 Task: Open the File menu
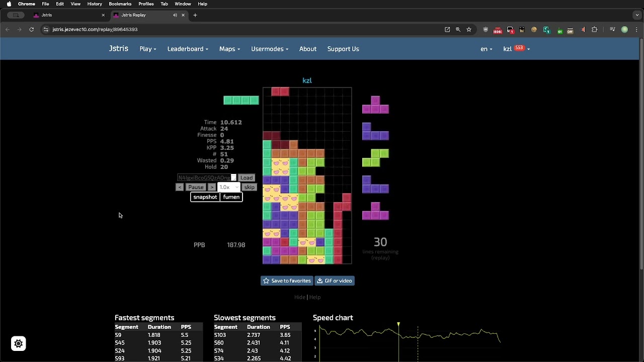point(45,4)
